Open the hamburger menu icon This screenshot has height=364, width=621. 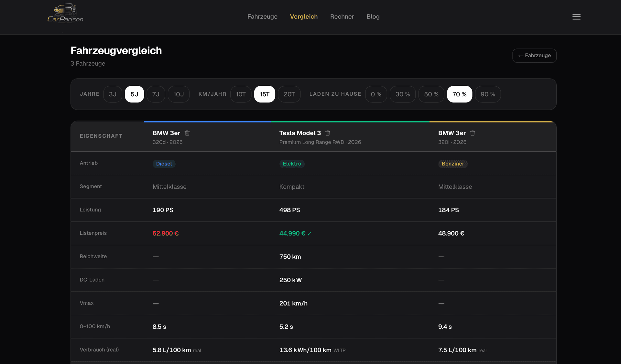point(576,17)
